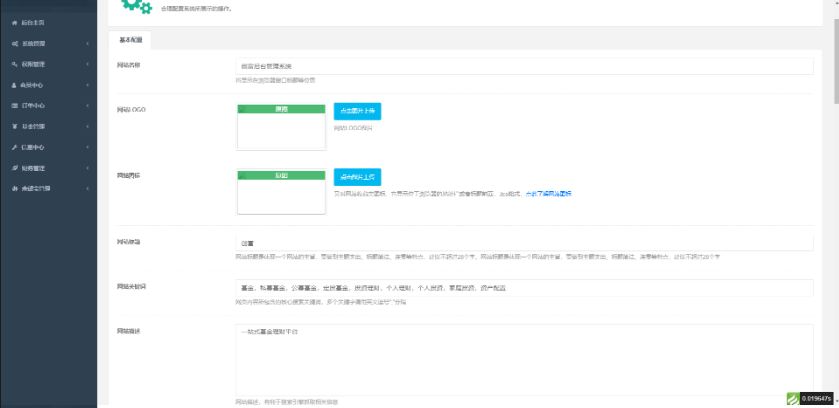This screenshot has height=408, width=839.
Task: Expand the 系统管理 menu chevron
Action: coord(87,44)
